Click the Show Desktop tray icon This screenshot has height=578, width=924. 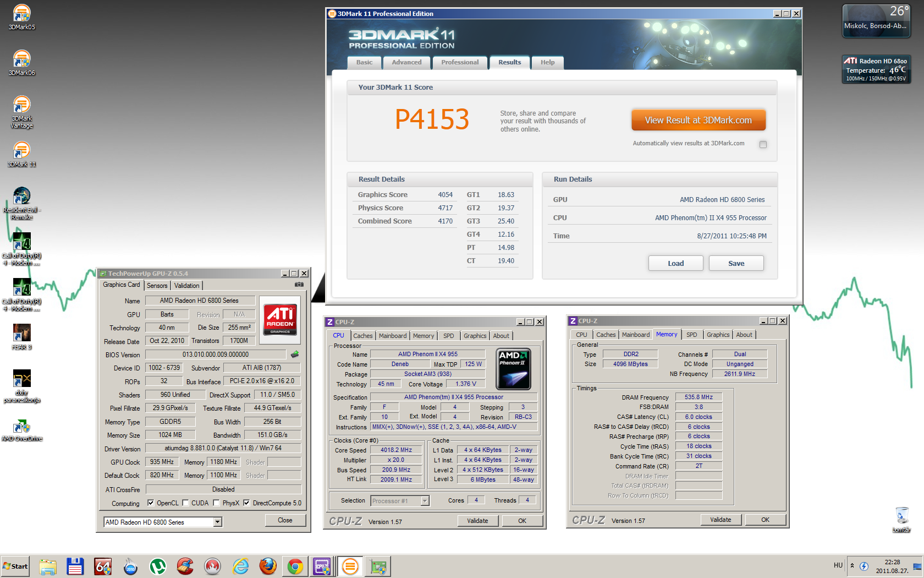[x=917, y=566]
